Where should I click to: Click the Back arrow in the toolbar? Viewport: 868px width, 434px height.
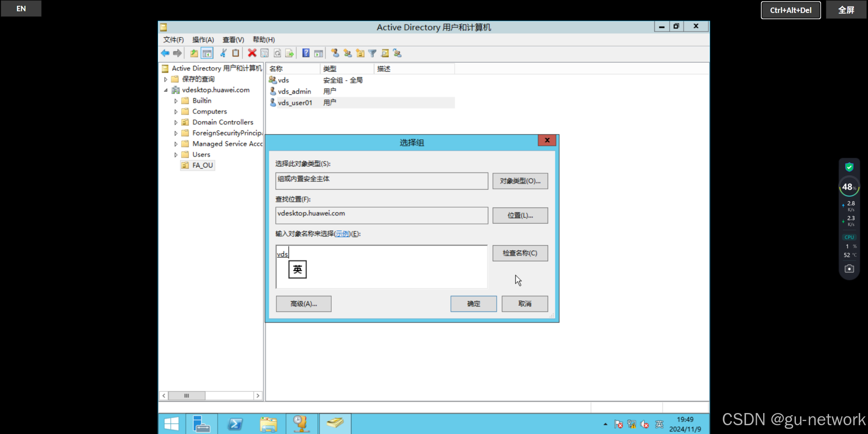(165, 53)
